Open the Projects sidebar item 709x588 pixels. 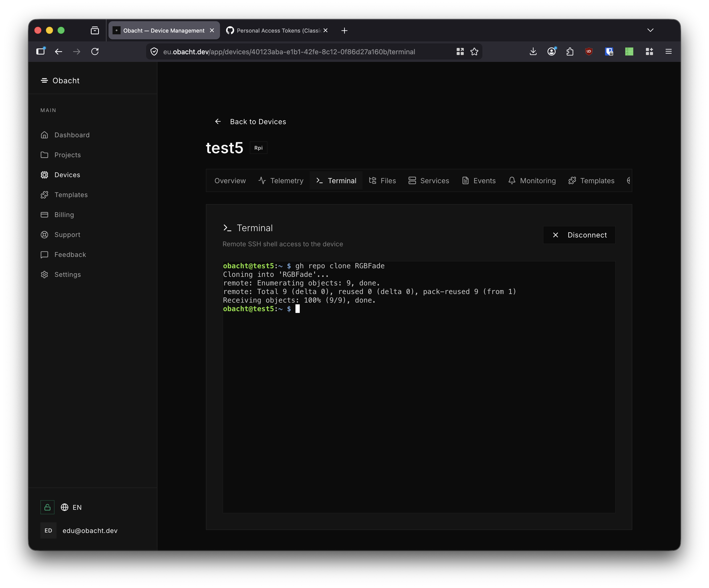[x=61, y=155]
